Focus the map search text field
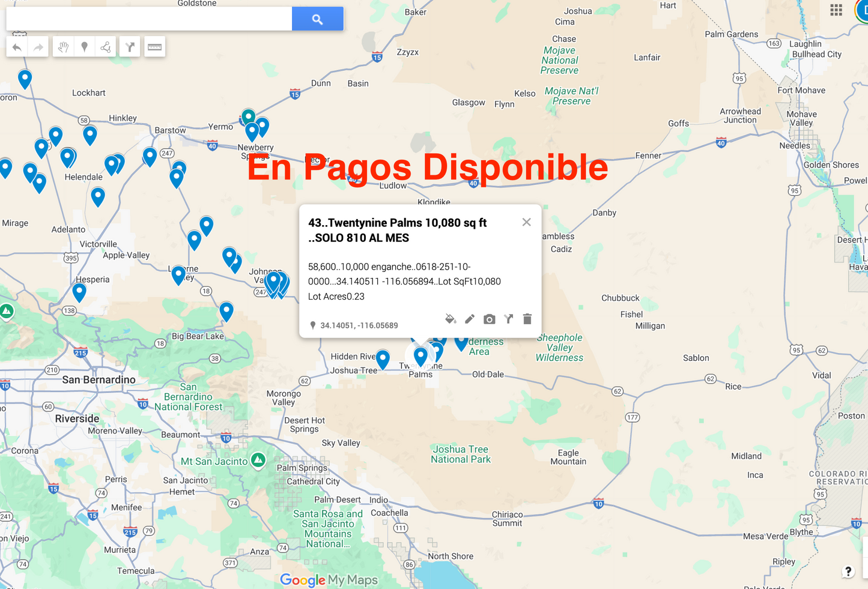This screenshot has width=868, height=589. coord(149,19)
